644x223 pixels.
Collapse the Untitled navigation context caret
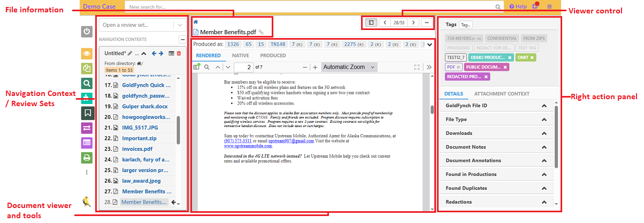click(143, 54)
